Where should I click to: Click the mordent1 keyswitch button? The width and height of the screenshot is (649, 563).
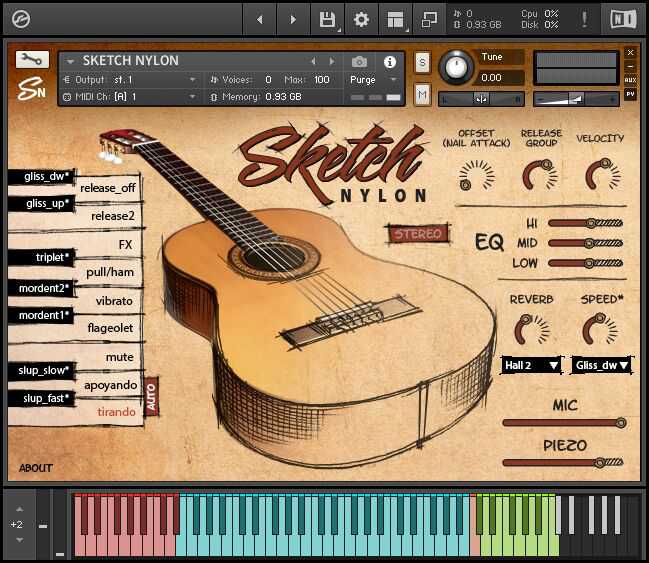pyautogui.click(x=42, y=315)
